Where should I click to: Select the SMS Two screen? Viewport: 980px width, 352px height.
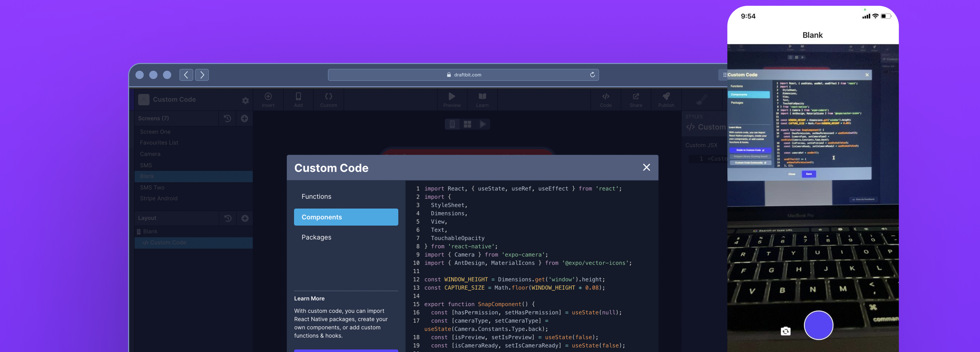coord(194,188)
